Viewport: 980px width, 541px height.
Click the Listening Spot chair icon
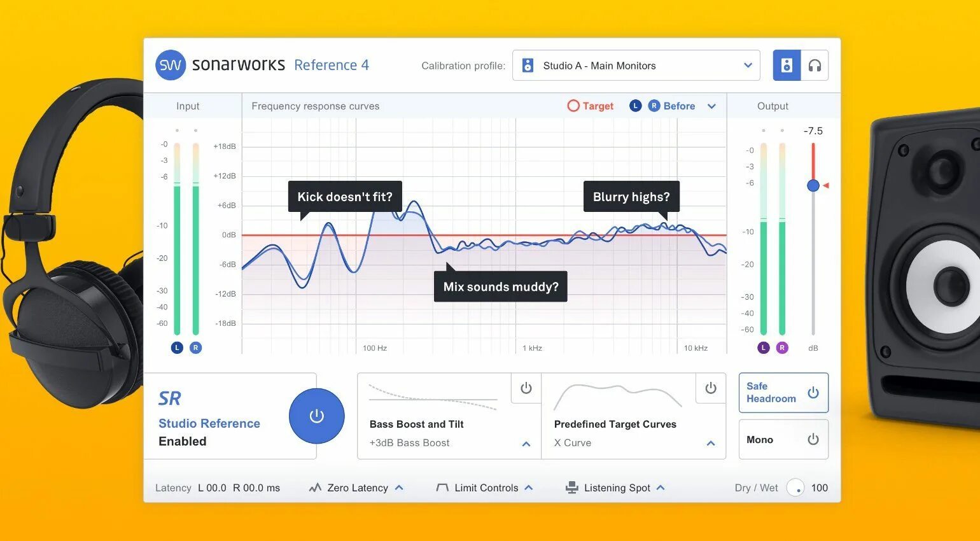pyautogui.click(x=572, y=488)
